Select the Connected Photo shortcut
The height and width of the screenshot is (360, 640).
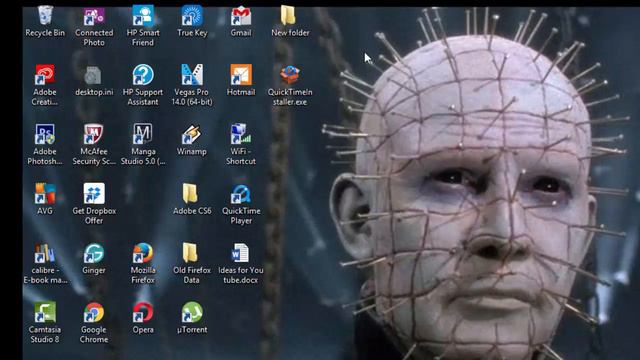click(x=94, y=16)
